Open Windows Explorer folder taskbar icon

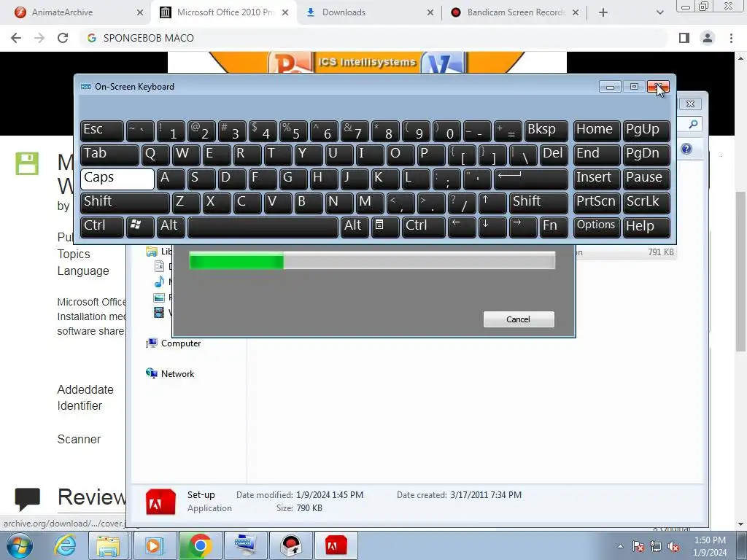point(108,545)
